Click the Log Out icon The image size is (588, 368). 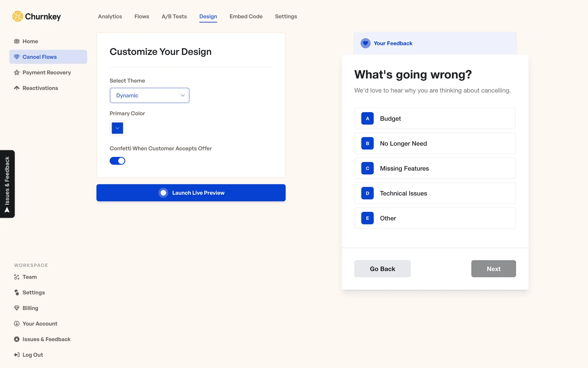17,355
